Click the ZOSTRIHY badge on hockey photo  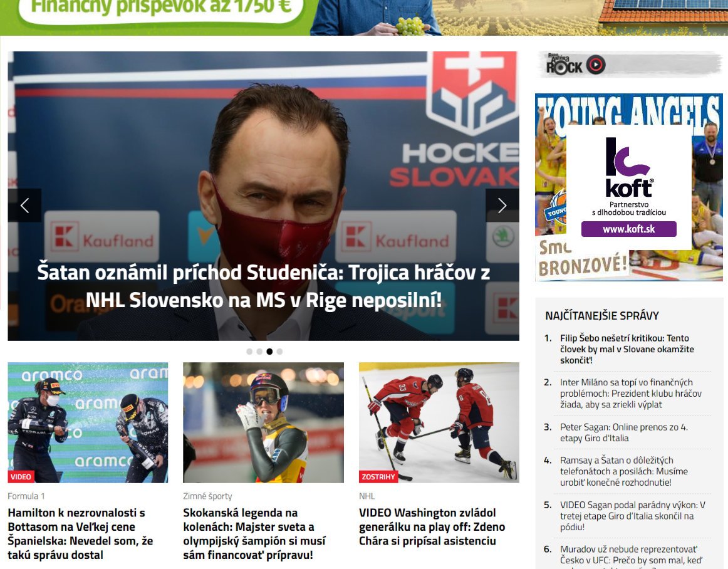click(378, 476)
